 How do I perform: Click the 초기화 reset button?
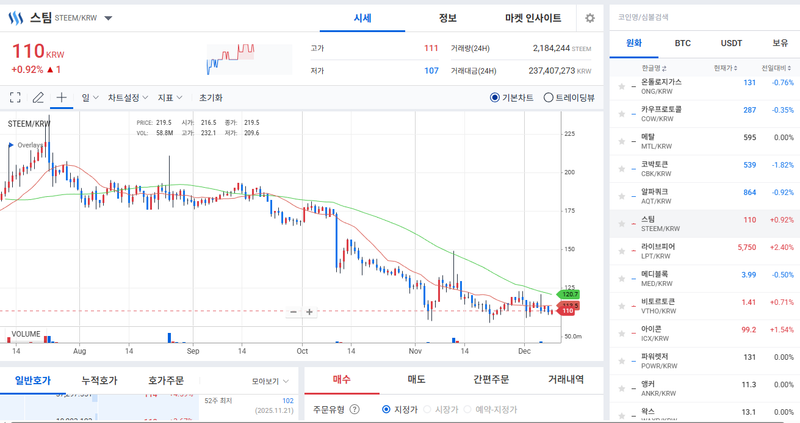(x=210, y=98)
